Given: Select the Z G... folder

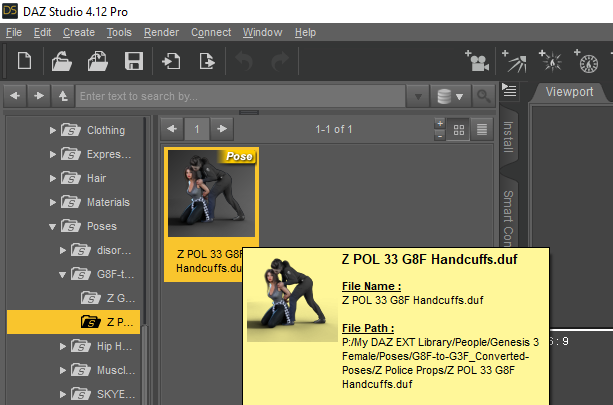Looking at the screenshot, I should 108,298.
